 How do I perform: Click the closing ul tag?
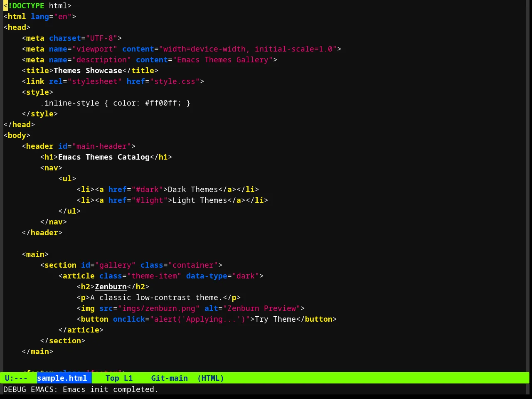tap(69, 211)
